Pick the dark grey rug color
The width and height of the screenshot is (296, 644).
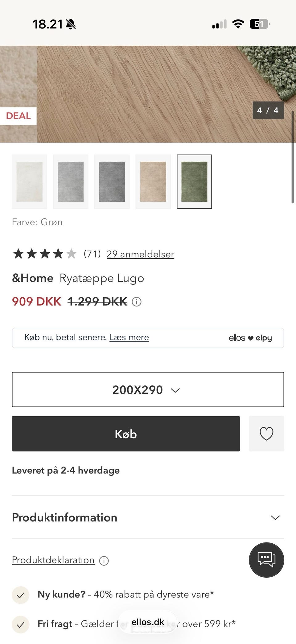pyautogui.click(x=112, y=182)
